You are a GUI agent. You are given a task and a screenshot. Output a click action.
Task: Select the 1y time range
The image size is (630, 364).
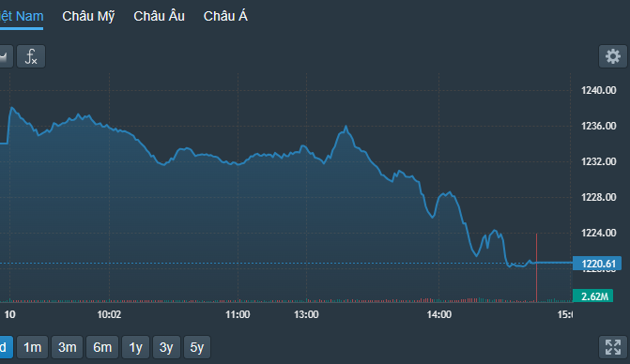click(x=135, y=347)
